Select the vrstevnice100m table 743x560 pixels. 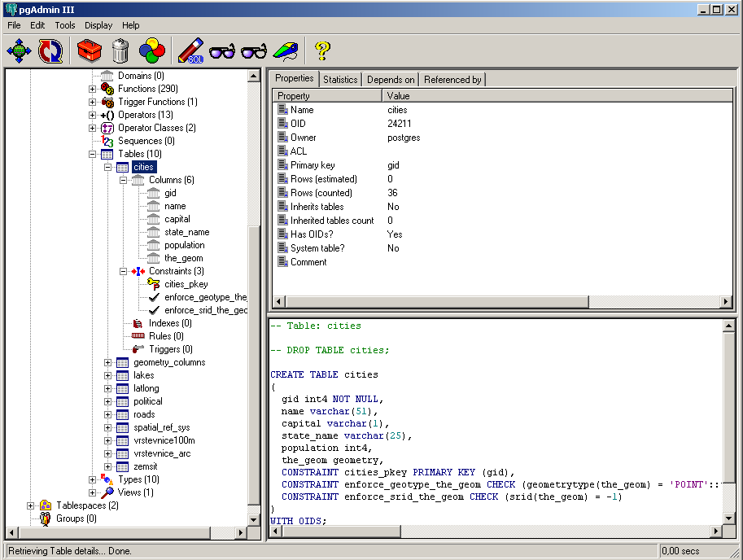tap(164, 440)
